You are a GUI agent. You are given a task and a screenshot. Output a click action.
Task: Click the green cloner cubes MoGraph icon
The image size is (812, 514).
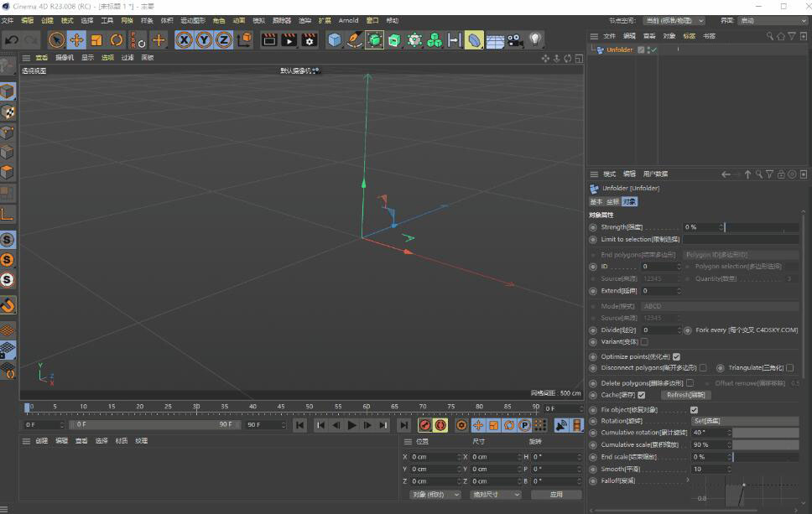(435, 40)
